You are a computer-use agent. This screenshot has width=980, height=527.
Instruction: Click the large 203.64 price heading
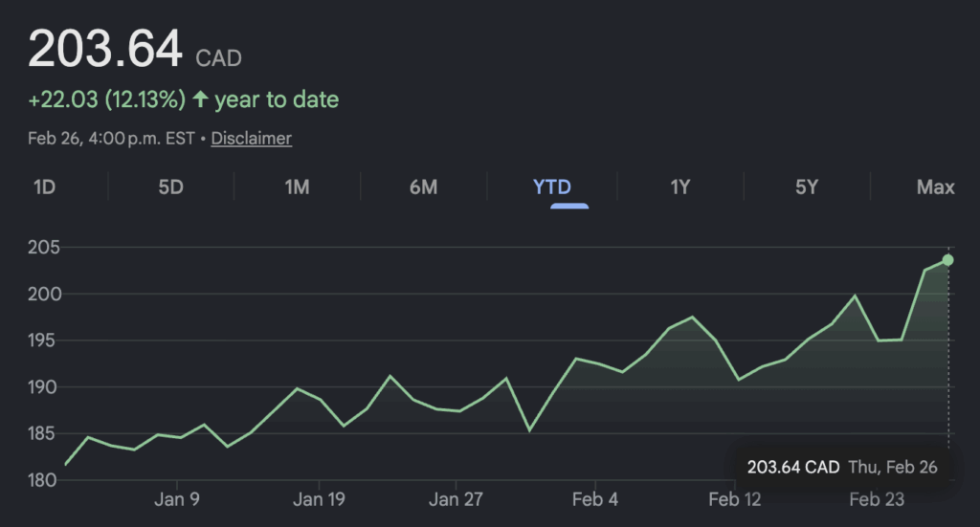point(105,50)
